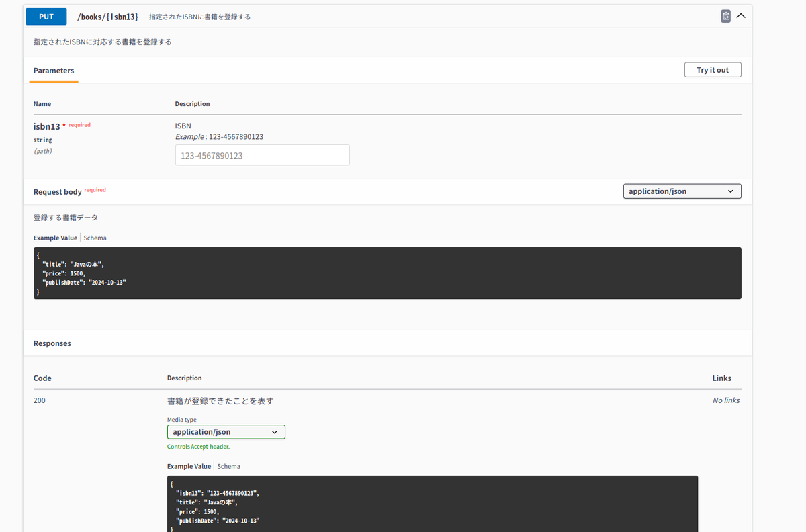Select Example Value tab under Request body
The image size is (806, 532).
coord(55,238)
